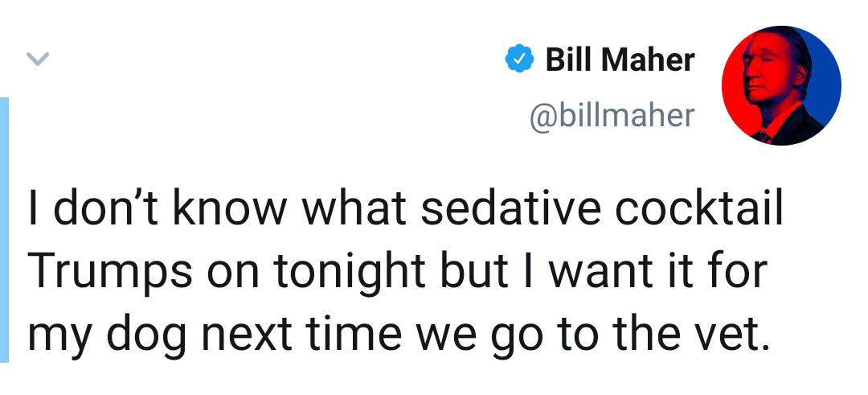Open the @billmaher handle link
868x395 pixels.
611,116
